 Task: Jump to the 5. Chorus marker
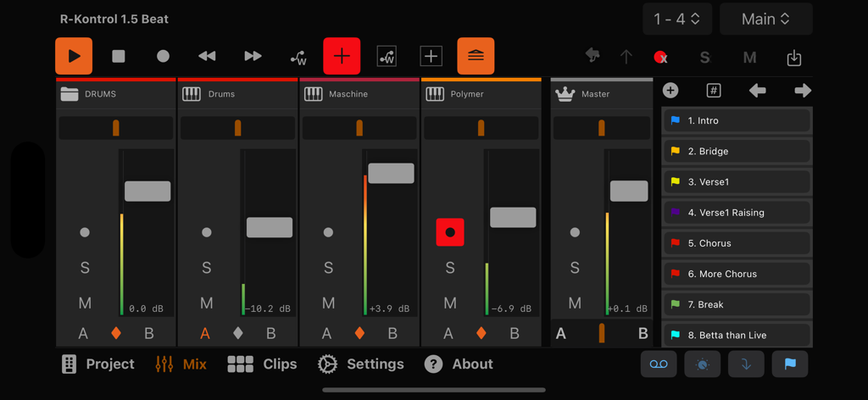point(737,243)
